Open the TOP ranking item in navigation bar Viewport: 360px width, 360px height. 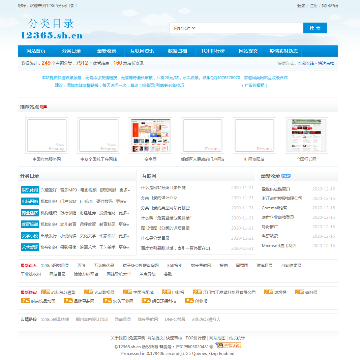click(x=213, y=51)
